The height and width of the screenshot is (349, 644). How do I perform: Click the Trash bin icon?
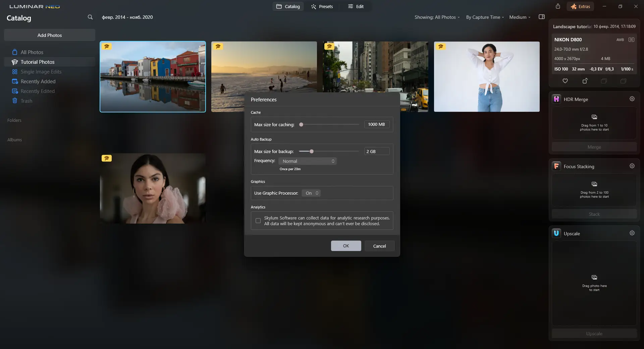[x=15, y=101]
